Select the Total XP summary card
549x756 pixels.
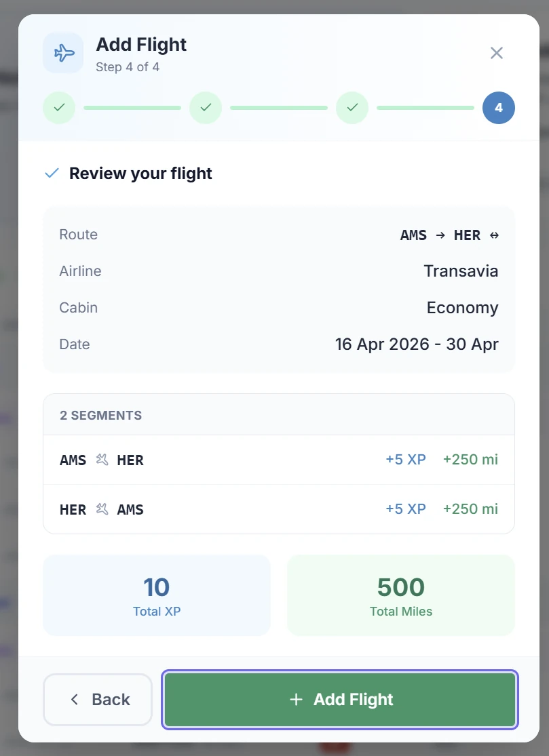click(157, 595)
